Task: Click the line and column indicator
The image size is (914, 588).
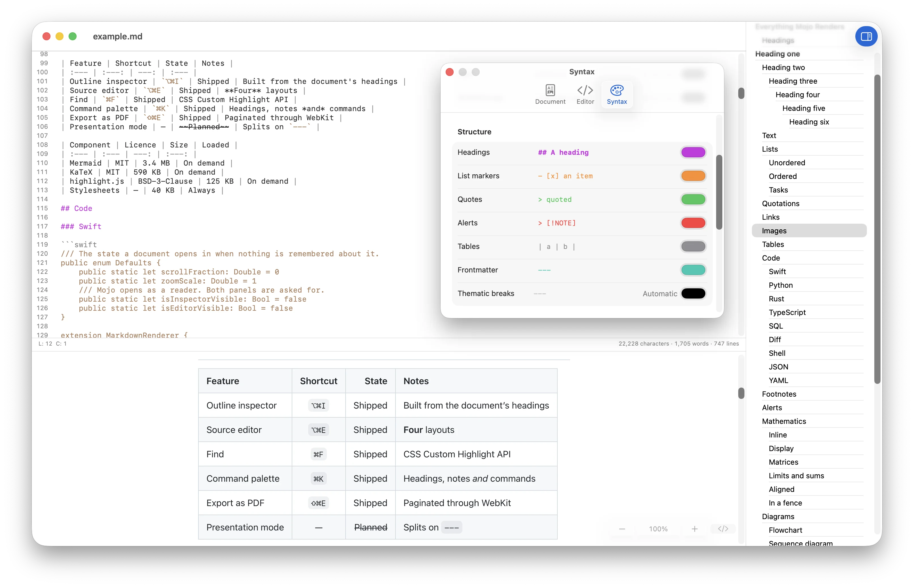Action: tap(52, 344)
